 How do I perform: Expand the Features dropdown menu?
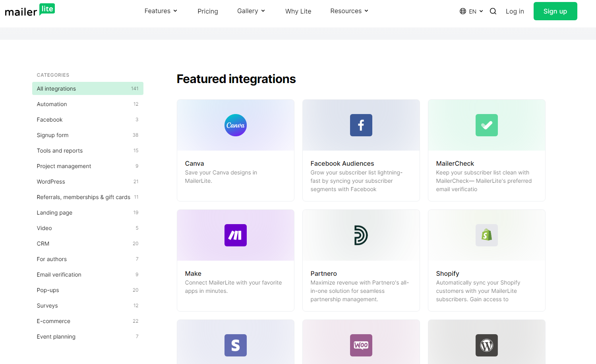(161, 11)
